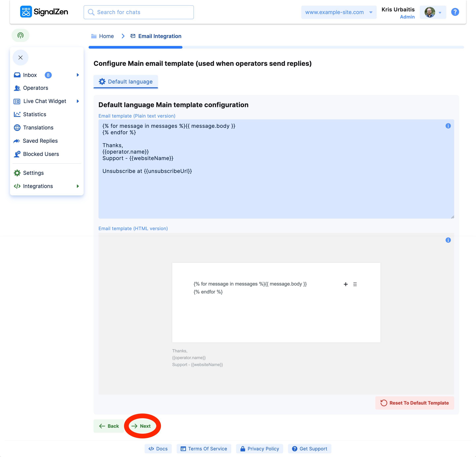This screenshot has height=457, width=476.
Task: Click the drag-handle dots icon in HTML editor
Action: (x=355, y=284)
